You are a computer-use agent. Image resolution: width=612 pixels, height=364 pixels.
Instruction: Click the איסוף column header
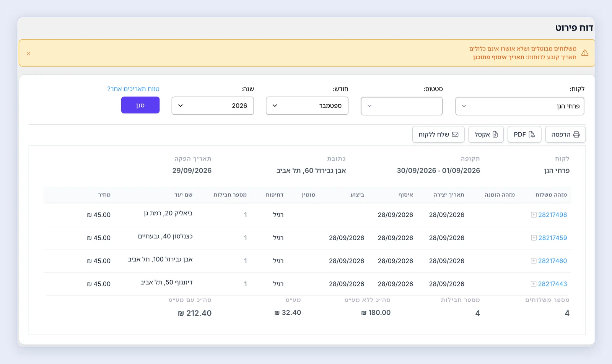pos(406,195)
